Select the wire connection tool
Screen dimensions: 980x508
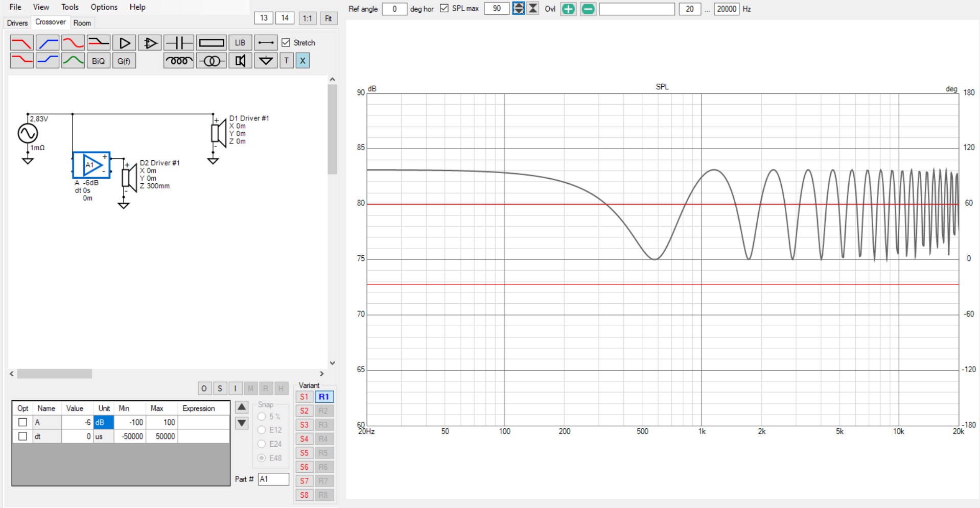tap(266, 43)
